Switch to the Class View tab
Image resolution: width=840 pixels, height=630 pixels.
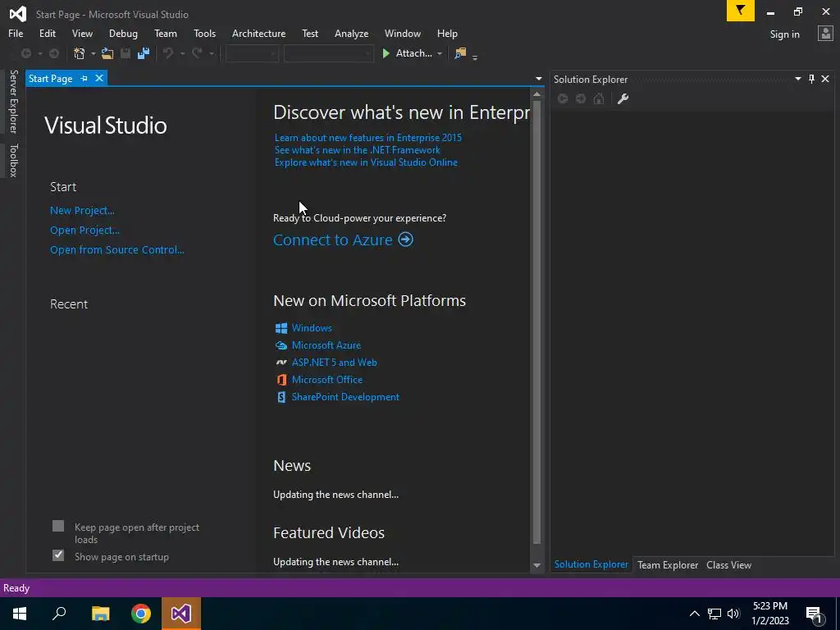pyautogui.click(x=728, y=564)
